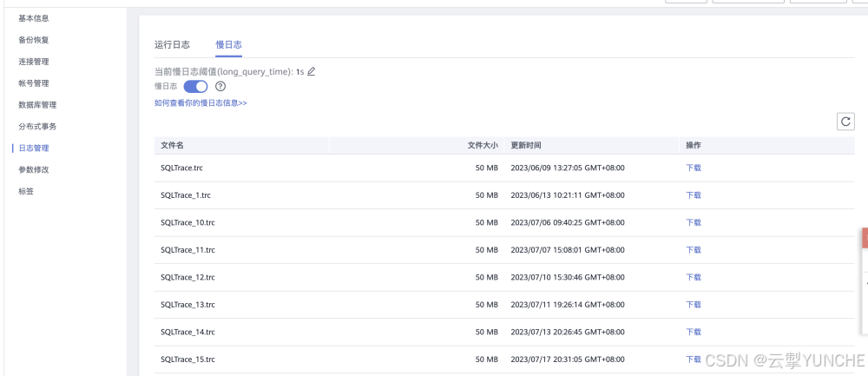Image resolution: width=868 pixels, height=376 pixels.
Task: Toggle the 慢日志 switch off
Action: 195,86
